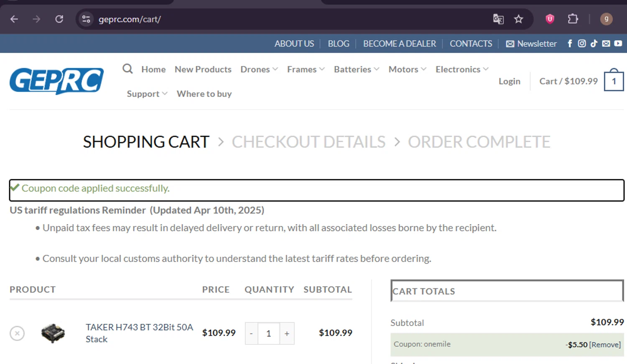Open CONTACTS in the top bar
This screenshot has height=364, width=627.
point(471,43)
